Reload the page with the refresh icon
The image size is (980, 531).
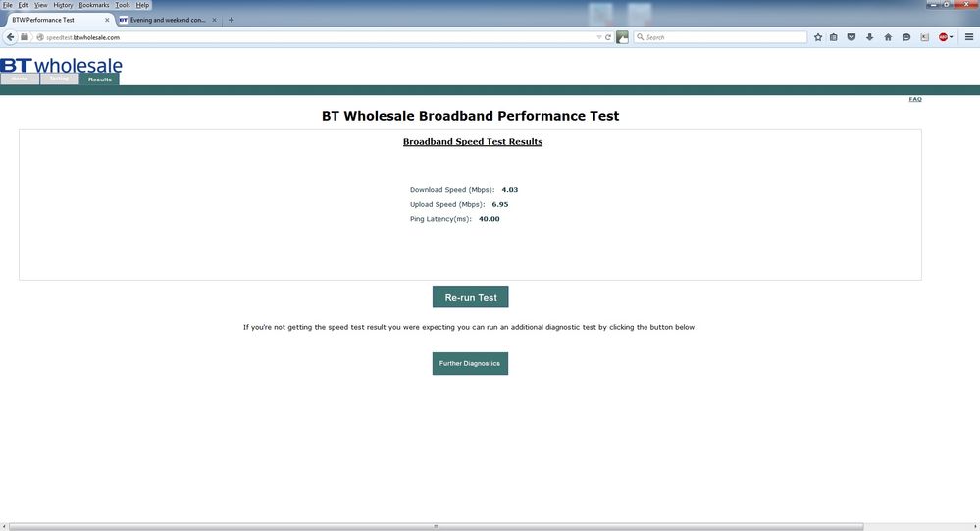[607, 37]
